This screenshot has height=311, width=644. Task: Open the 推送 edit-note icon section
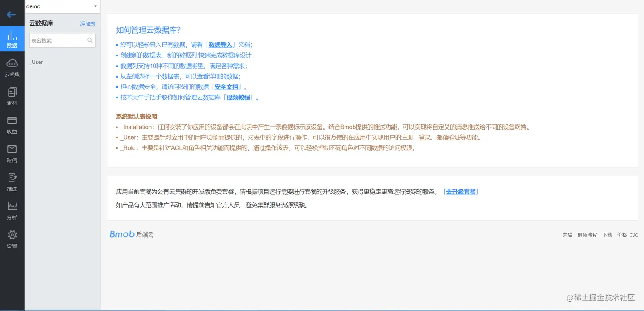click(x=12, y=182)
